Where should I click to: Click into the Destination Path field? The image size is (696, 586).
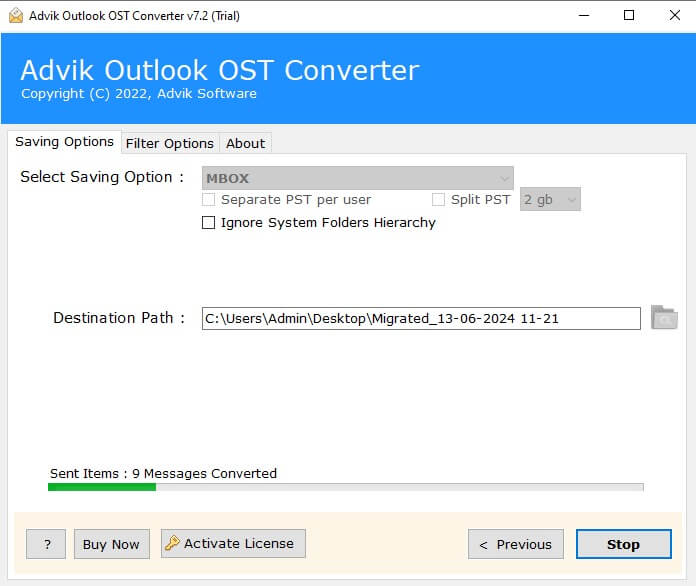click(421, 318)
